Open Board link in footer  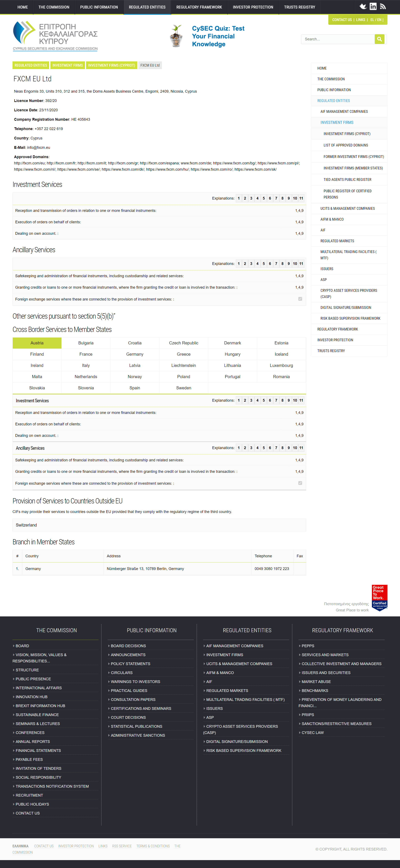pos(22,646)
